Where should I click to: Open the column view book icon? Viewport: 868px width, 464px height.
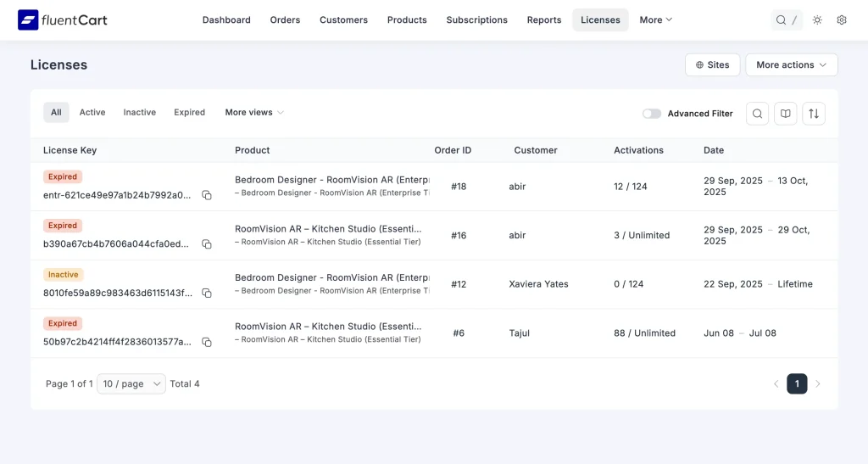click(x=786, y=114)
